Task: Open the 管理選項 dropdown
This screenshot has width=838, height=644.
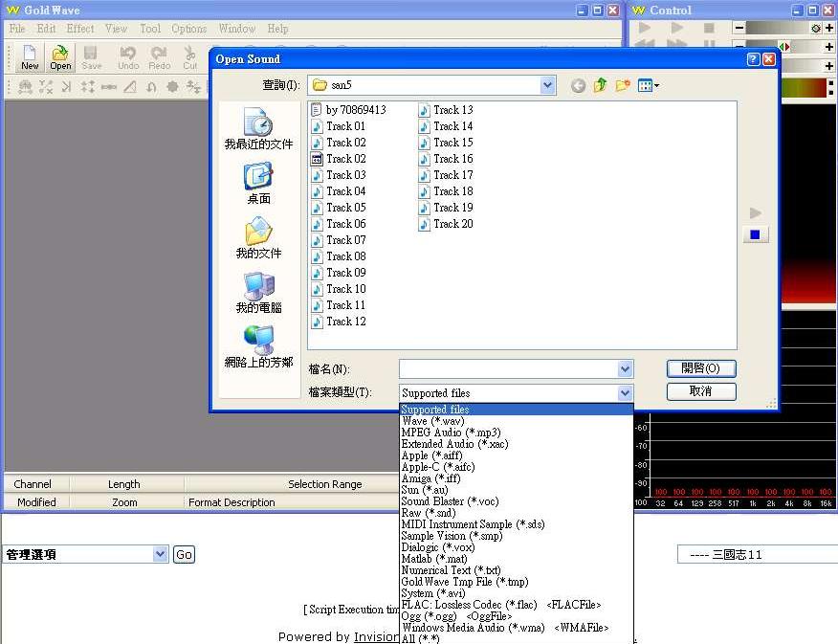Action: click(160, 554)
